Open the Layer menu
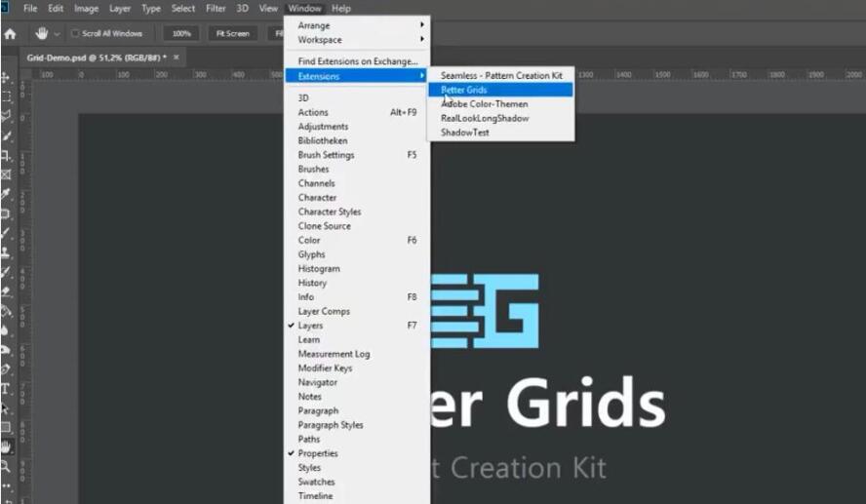 tap(120, 8)
